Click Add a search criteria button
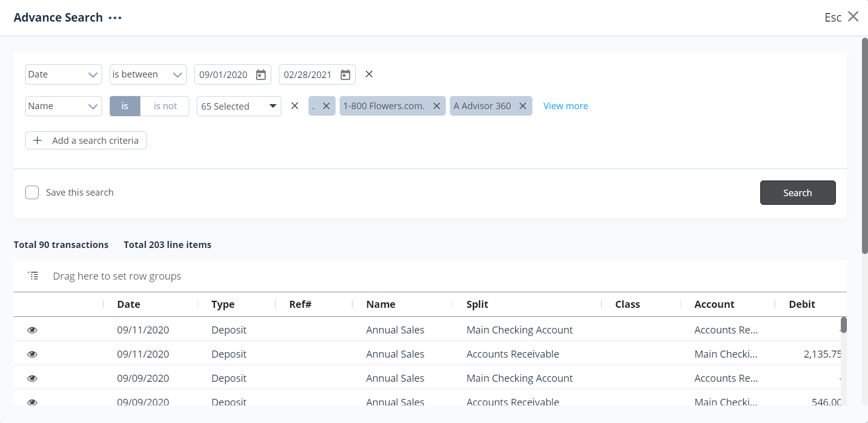Image resolution: width=868 pixels, height=423 pixels. (x=86, y=140)
